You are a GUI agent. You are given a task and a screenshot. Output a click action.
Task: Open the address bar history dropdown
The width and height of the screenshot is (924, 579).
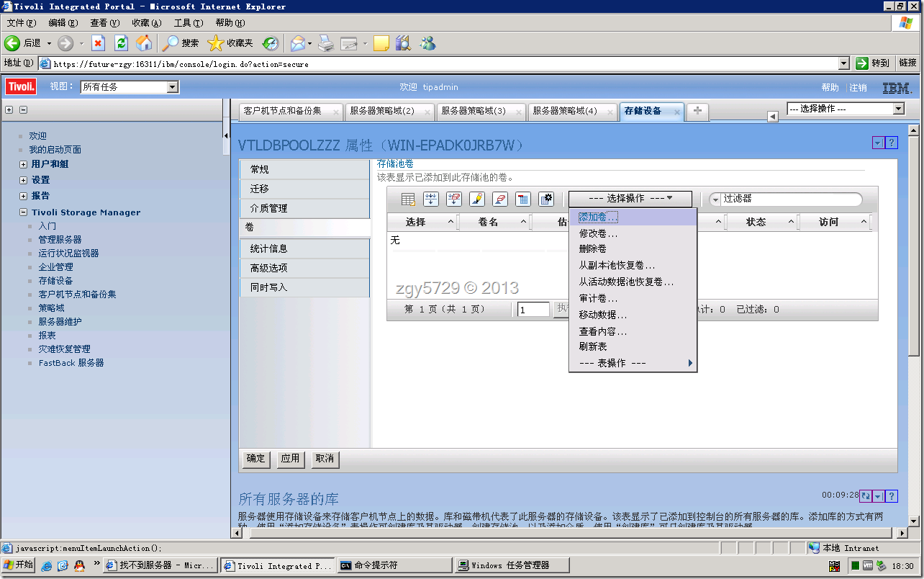844,63
